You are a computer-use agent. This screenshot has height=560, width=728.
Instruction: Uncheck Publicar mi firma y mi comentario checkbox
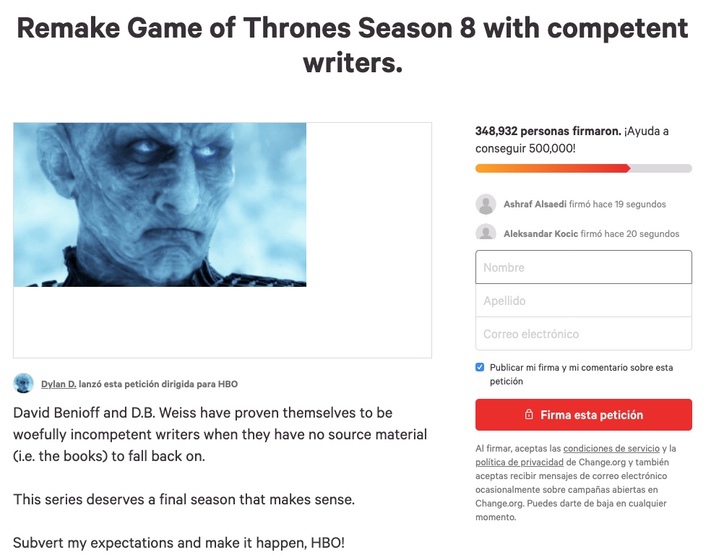point(480,367)
